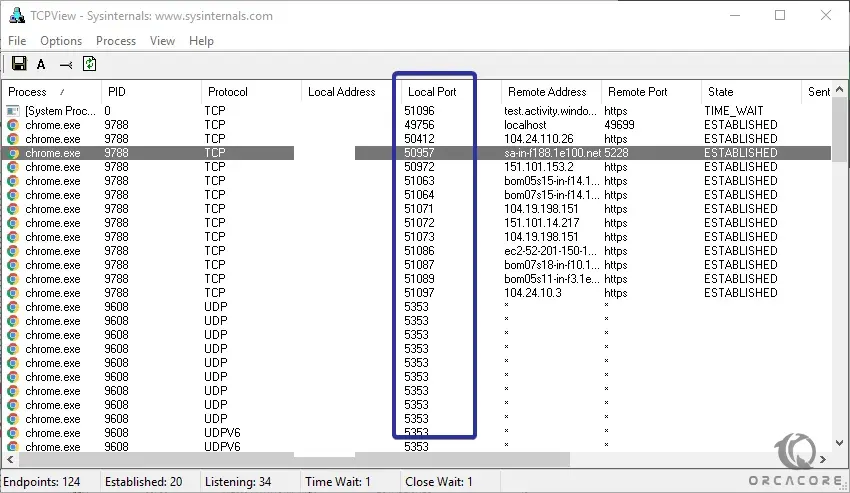This screenshot has width=850, height=493.
Task: Select remote port 49699 cell
Action: (619, 125)
